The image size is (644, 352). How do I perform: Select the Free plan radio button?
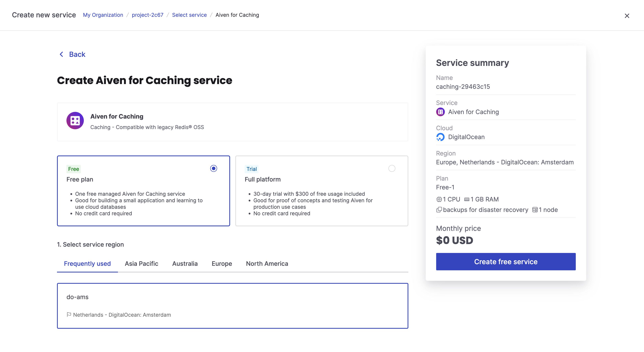coord(214,168)
